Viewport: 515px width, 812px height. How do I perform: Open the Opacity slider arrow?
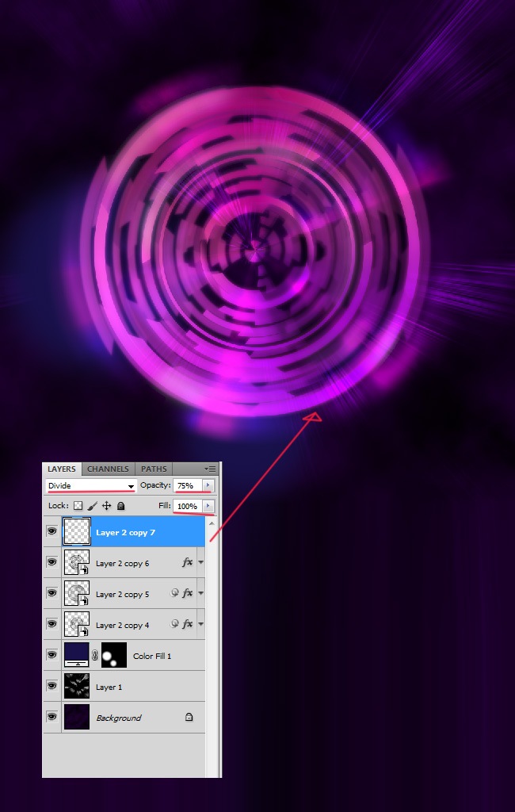point(208,486)
